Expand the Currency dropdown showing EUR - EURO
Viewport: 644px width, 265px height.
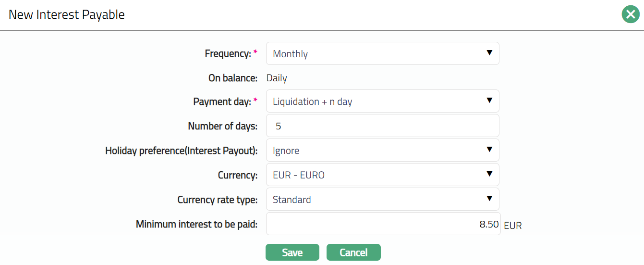pyautogui.click(x=382, y=175)
